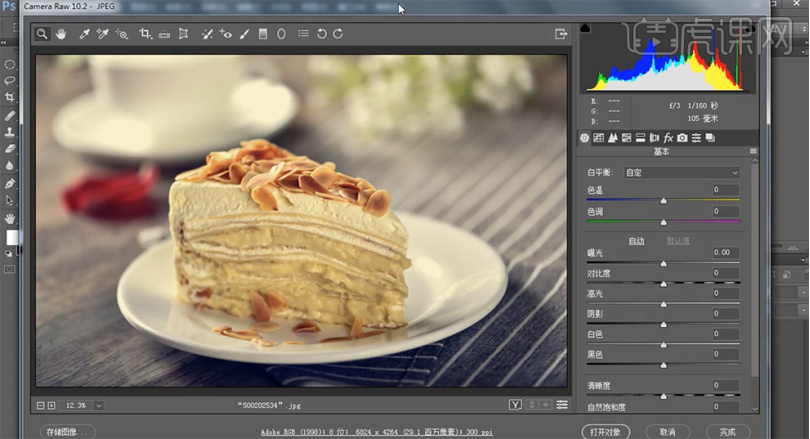The width and height of the screenshot is (810, 439).
Task: Click the 存储图像 button
Action: [x=68, y=431]
